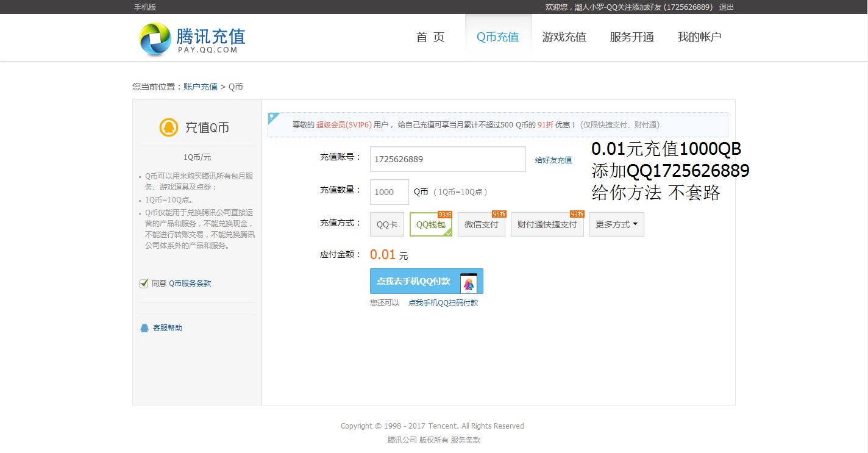Click the 手机版 link in top bar

(x=145, y=7)
